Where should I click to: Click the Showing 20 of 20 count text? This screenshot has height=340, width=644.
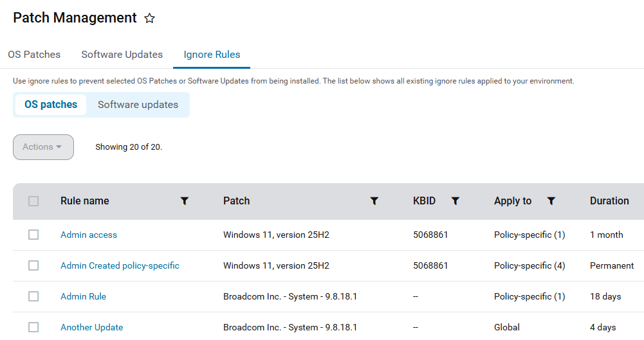pyautogui.click(x=129, y=147)
